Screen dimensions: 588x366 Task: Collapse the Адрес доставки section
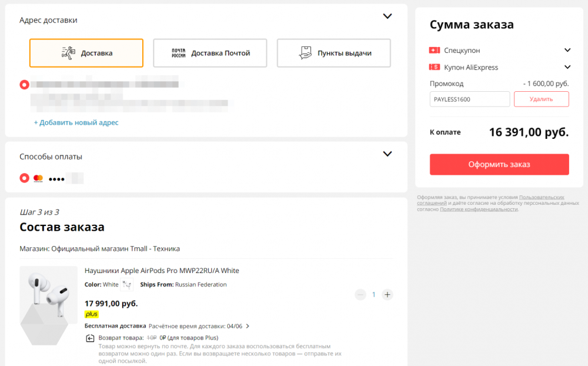tap(387, 16)
